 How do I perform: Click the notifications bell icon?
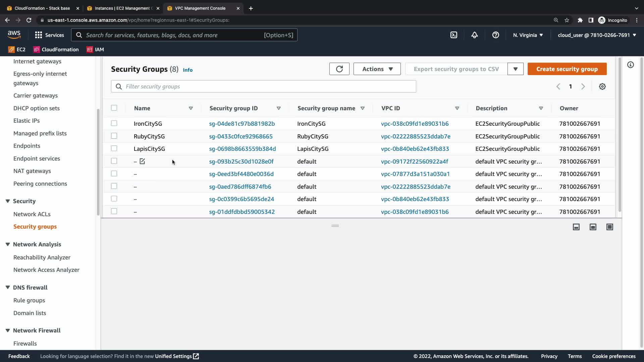click(474, 35)
